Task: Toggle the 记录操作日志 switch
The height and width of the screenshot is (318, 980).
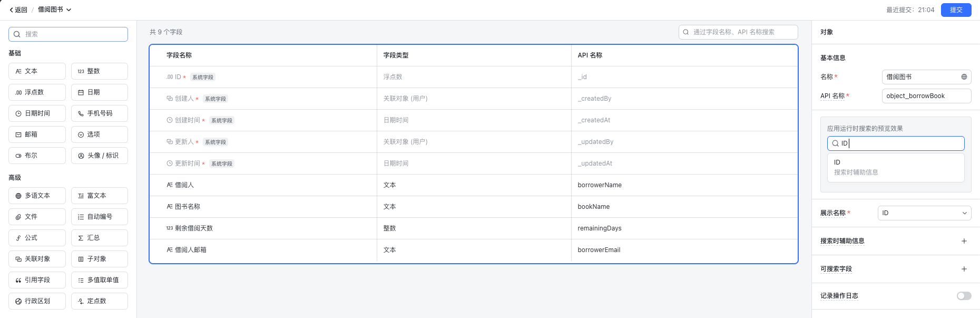Action: [964, 296]
